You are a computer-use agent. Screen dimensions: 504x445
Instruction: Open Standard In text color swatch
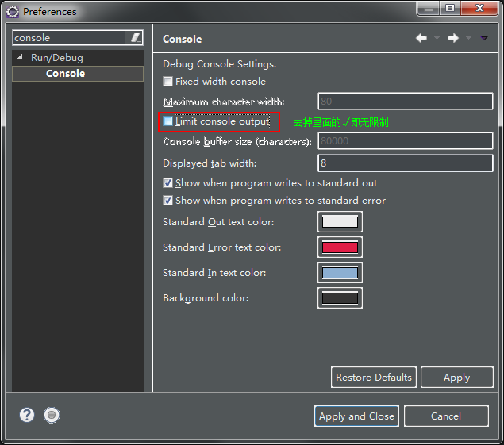click(x=340, y=272)
